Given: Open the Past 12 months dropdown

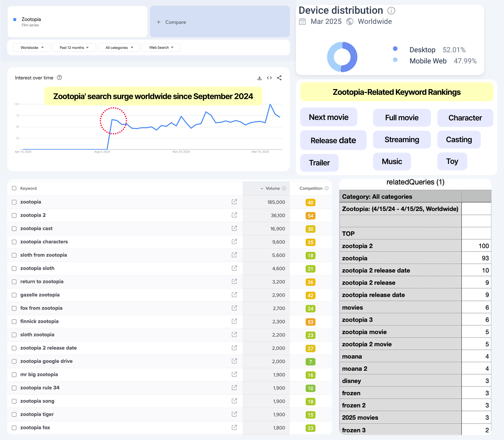Looking at the screenshot, I should [x=74, y=48].
